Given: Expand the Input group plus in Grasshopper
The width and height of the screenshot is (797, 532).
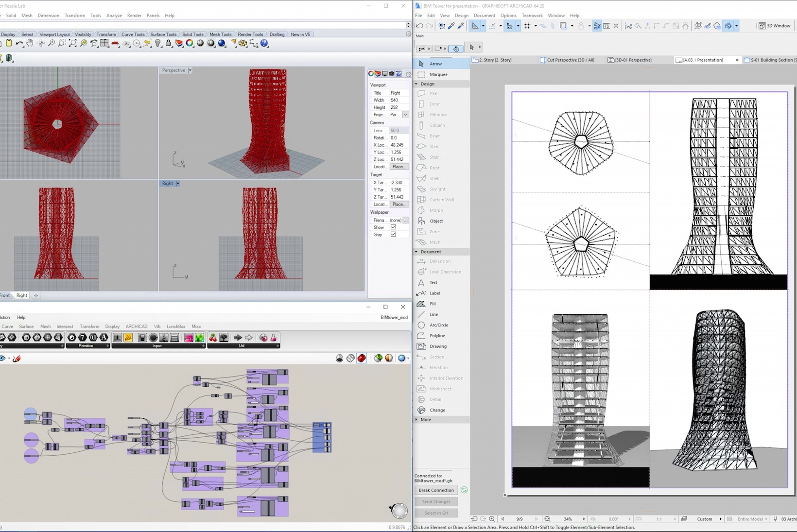Looking at the screenshot, I should 204,346.
